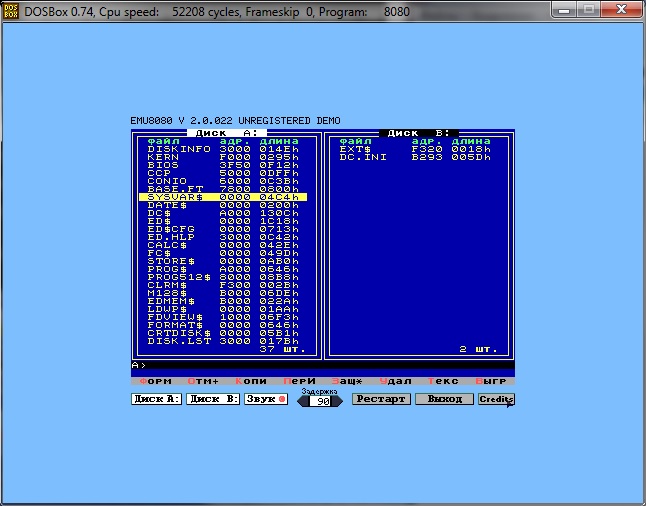646x506 pixels.
Task: Decrease the Задержка delay with the left arrow
Action: click(x=302, y=401)
